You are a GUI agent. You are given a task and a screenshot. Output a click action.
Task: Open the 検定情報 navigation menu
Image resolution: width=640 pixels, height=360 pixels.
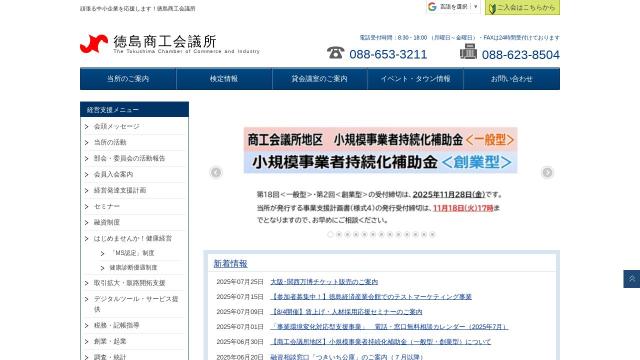click(224, 79)
